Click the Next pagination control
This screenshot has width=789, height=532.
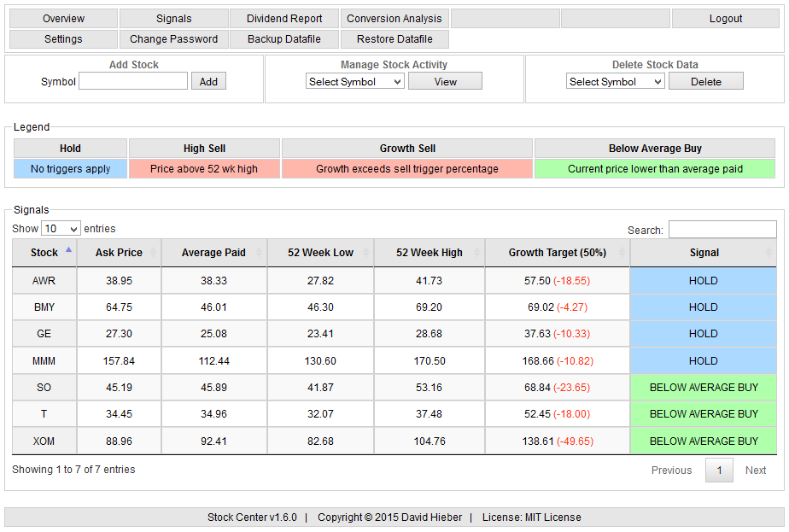pos(756,470)
